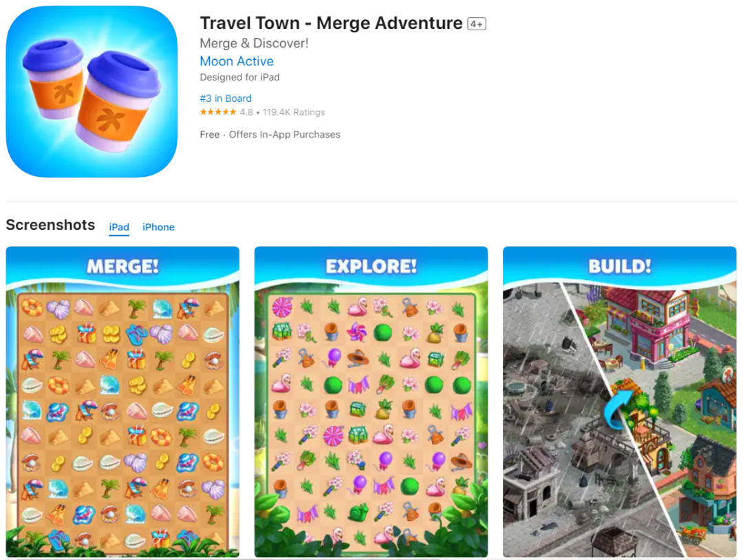
Task: Click the Free Offers In-App Purchases text
Action: pos(270,135)
